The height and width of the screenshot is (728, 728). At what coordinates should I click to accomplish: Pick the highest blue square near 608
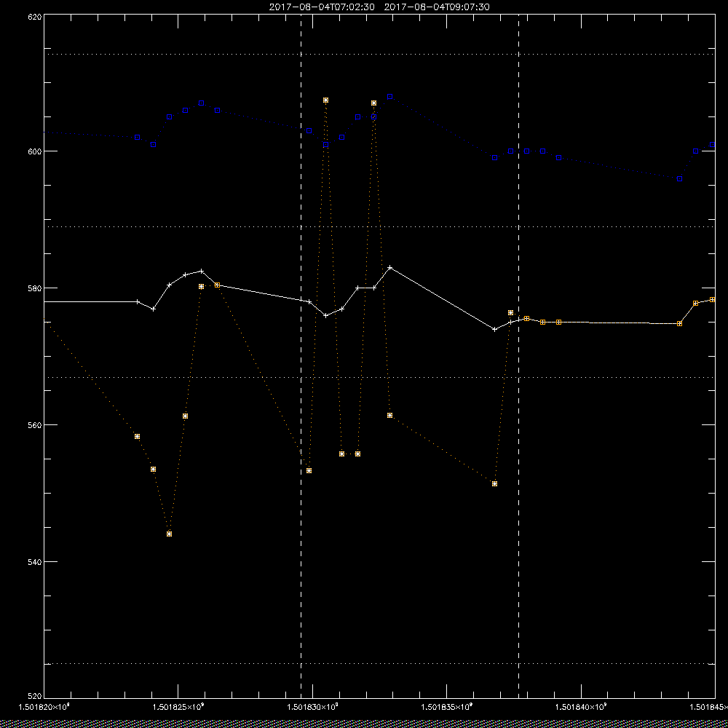click(x=390, y=97)
